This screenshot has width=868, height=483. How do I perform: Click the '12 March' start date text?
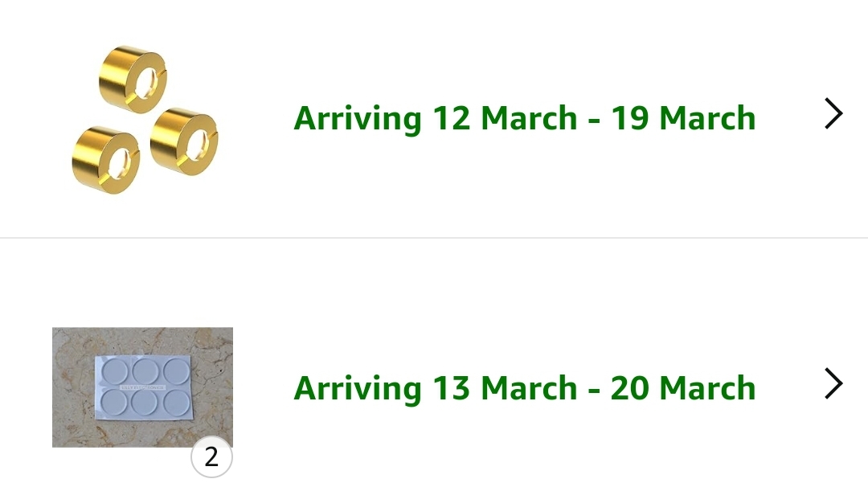coord(505,118)
